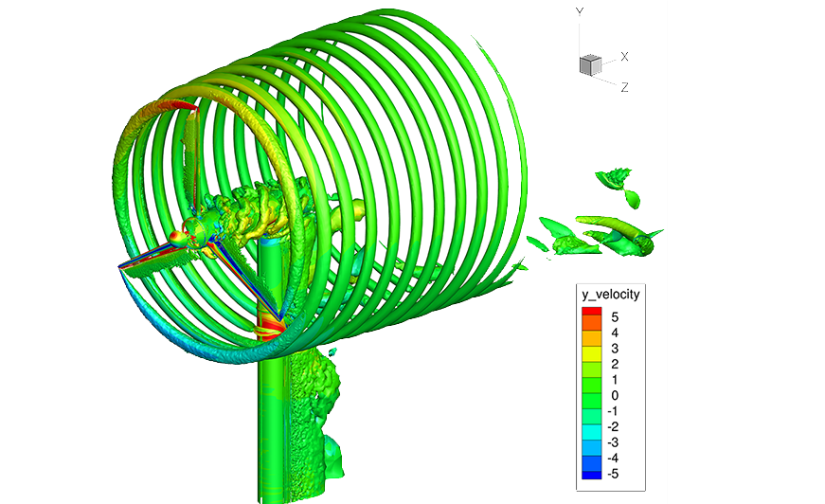Click the y_velocity legend title
The height and width of the screenshot is (504, 825).
pos(610,295)
